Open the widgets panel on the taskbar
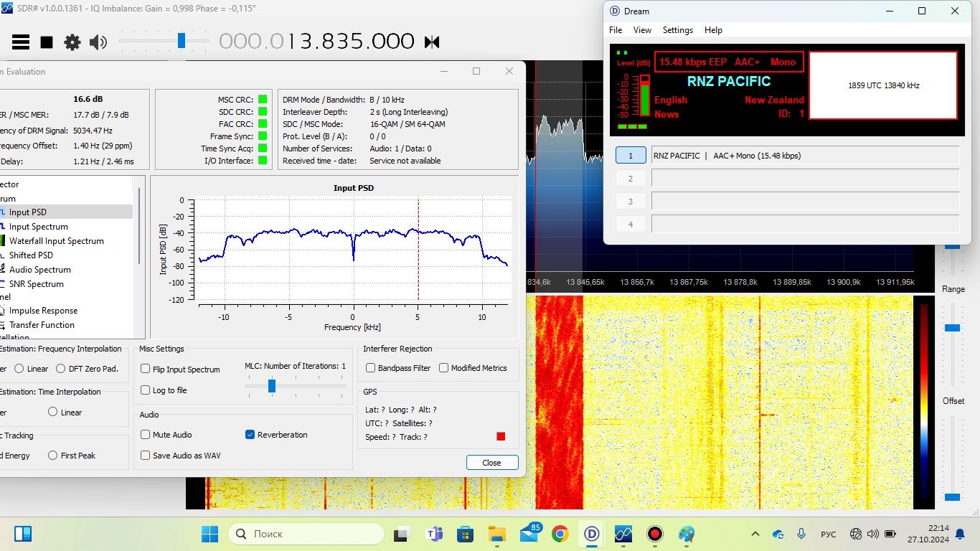Screen dimensions: 980x551 [23, 534]
